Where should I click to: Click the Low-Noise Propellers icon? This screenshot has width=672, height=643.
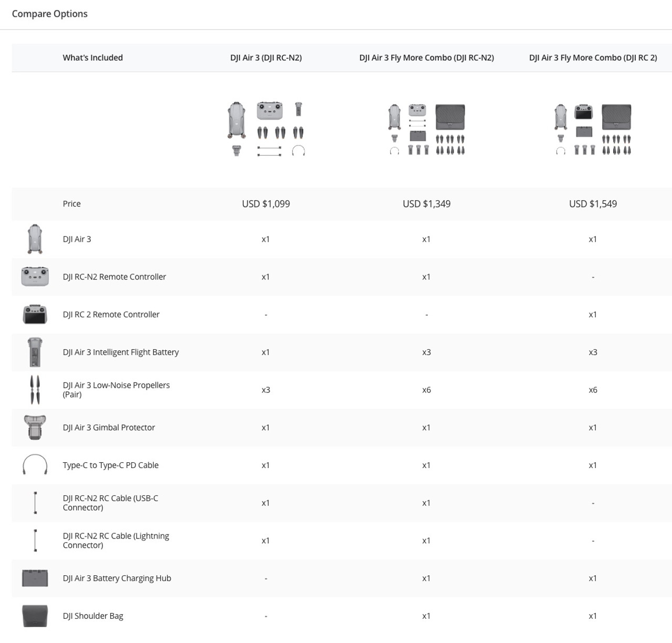(x=35, y=390)
